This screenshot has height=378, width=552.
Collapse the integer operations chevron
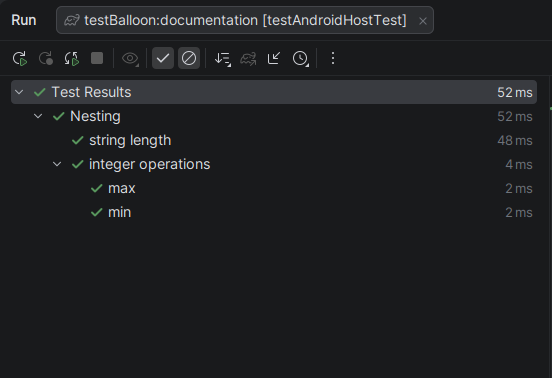(57, 164)
